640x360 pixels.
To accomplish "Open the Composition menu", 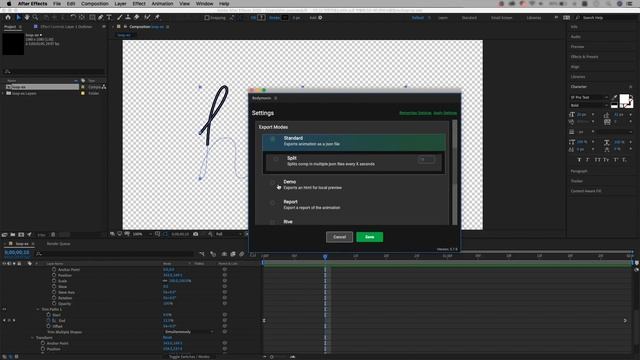I will [x=95, y=3].
